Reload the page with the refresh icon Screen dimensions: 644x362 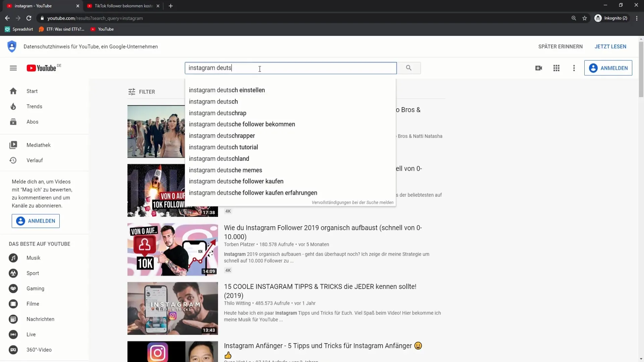(x=29, y=18)
